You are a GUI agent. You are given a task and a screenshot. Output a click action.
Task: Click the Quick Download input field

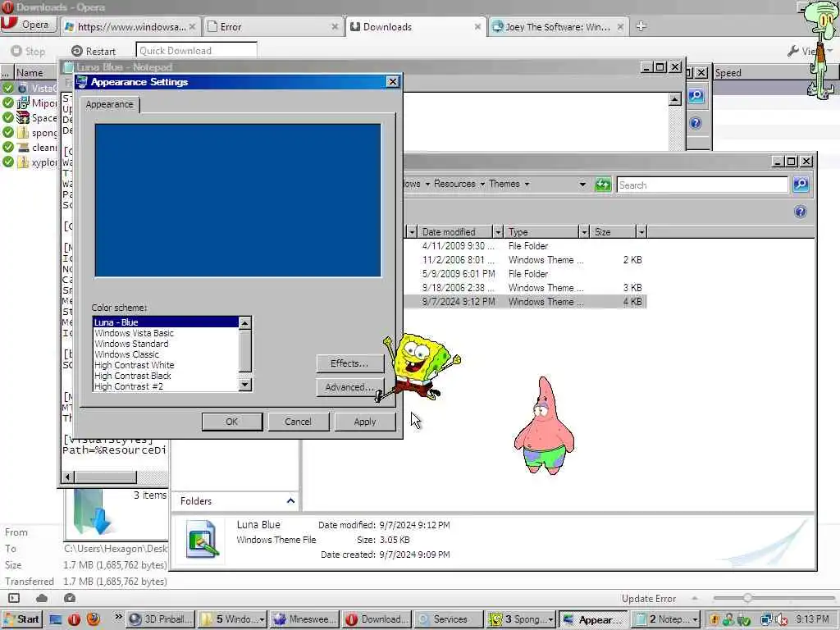[197, 50]
